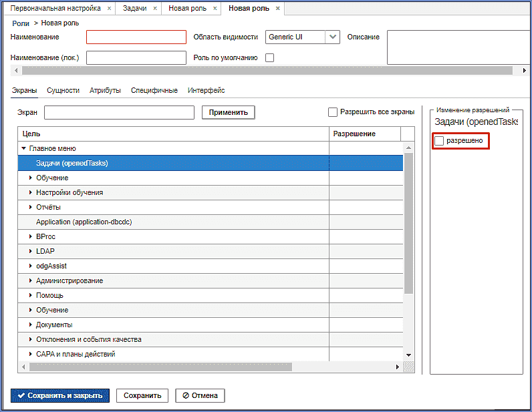Screen dimensions: 532x412
Task: Switch to the Задачи tab
Action: [135, 8]
